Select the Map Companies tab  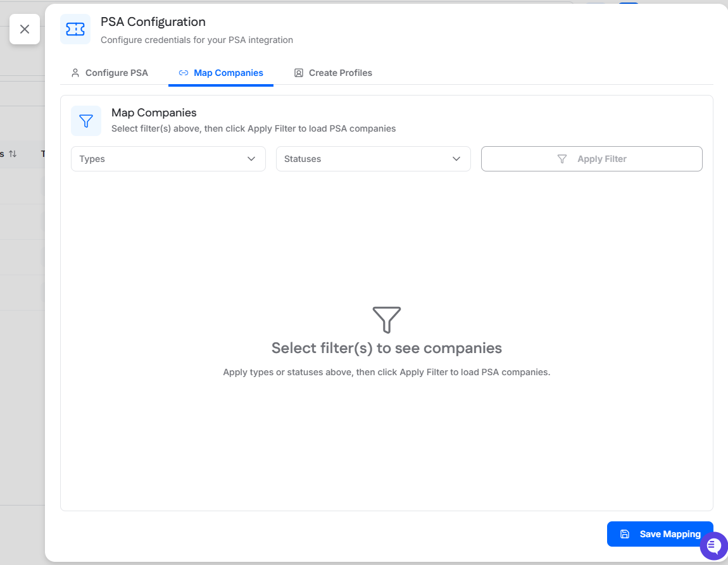[x=221, y=73]
